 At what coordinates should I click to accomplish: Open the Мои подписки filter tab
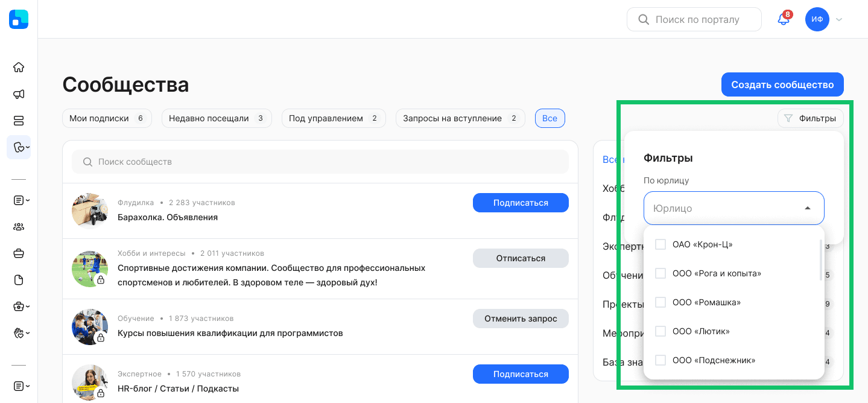coord(107,118)
